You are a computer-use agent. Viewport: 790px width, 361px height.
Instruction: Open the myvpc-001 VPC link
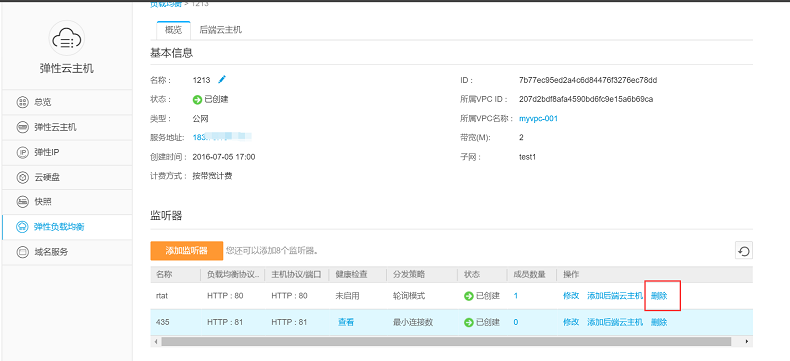click(538, 119)
